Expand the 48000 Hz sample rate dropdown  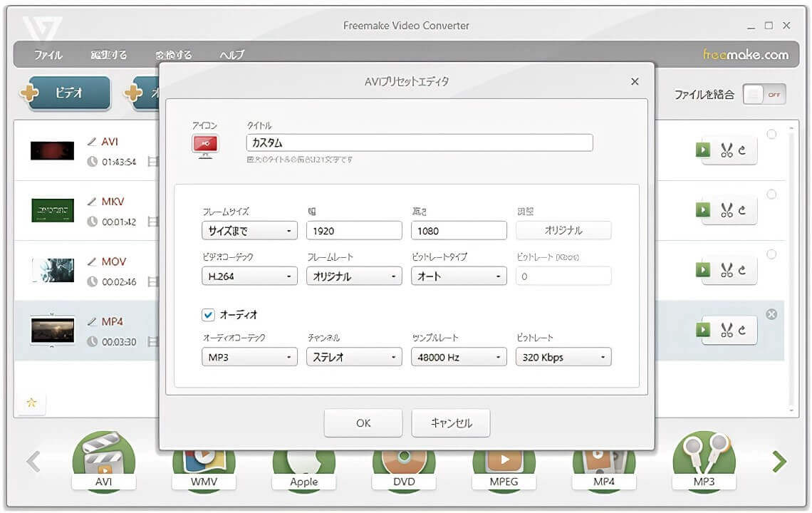[x=459, y=357]
